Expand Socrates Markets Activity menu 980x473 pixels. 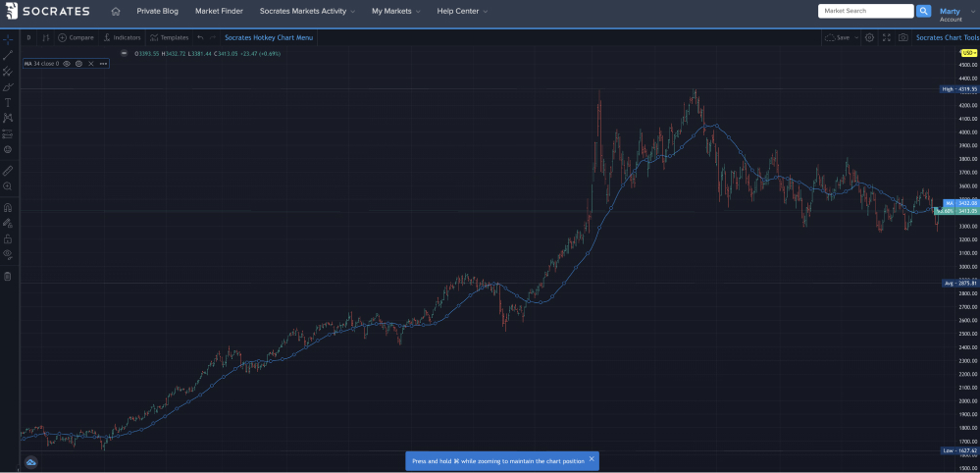[x=307, y=11]
